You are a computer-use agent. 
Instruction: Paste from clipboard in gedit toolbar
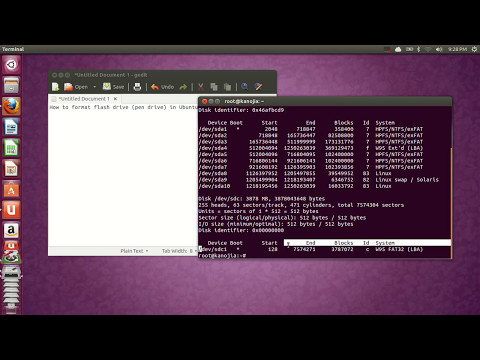[227, 87]
